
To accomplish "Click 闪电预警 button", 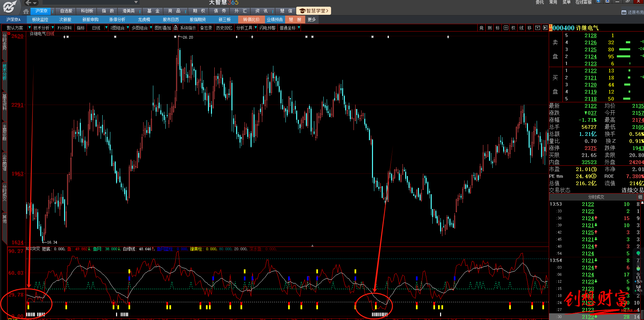I will 267,28.
